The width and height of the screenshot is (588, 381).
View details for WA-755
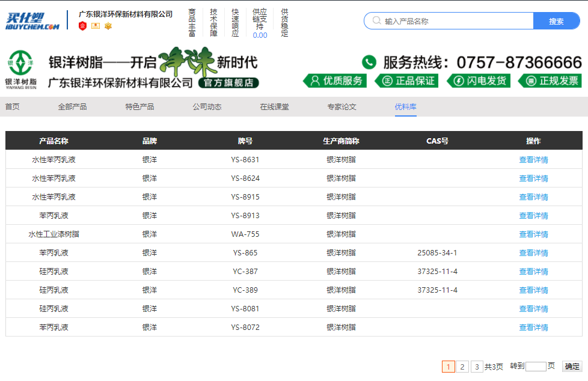coord(534,234)
